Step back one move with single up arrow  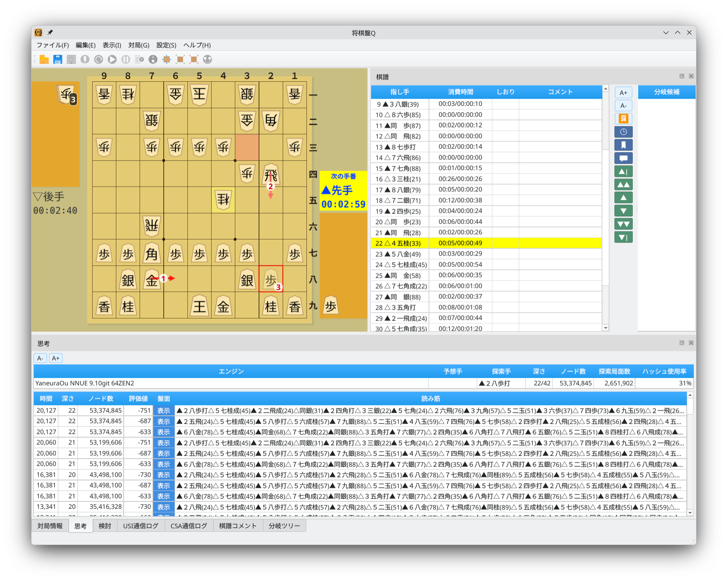tap(623, 198)
